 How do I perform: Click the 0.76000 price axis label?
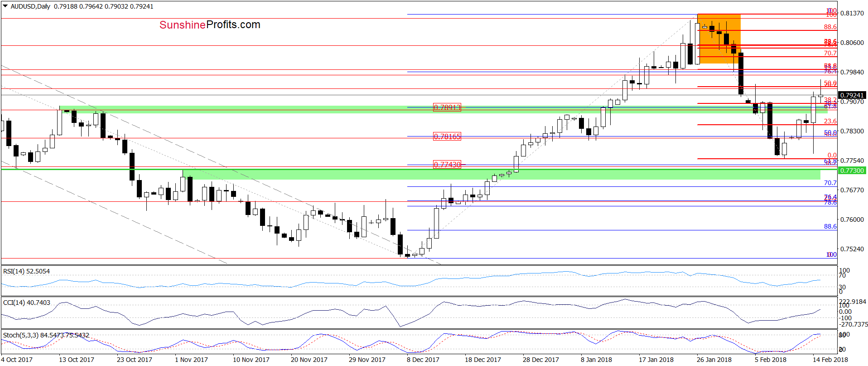coord(852,220)
